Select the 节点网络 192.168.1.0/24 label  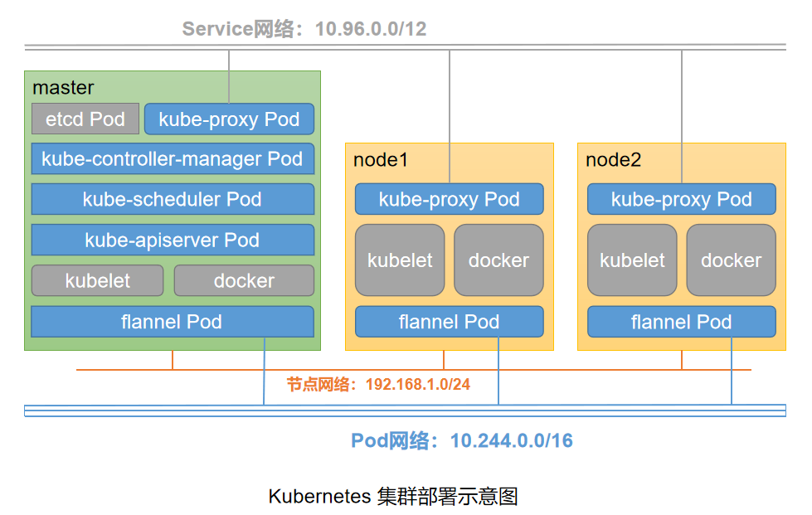[378, 385]
